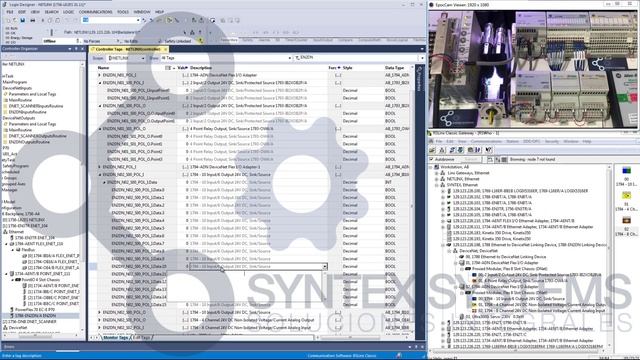
Task: Click the tag filter input showing ENZDN
Action: click(x=358, y=58)
